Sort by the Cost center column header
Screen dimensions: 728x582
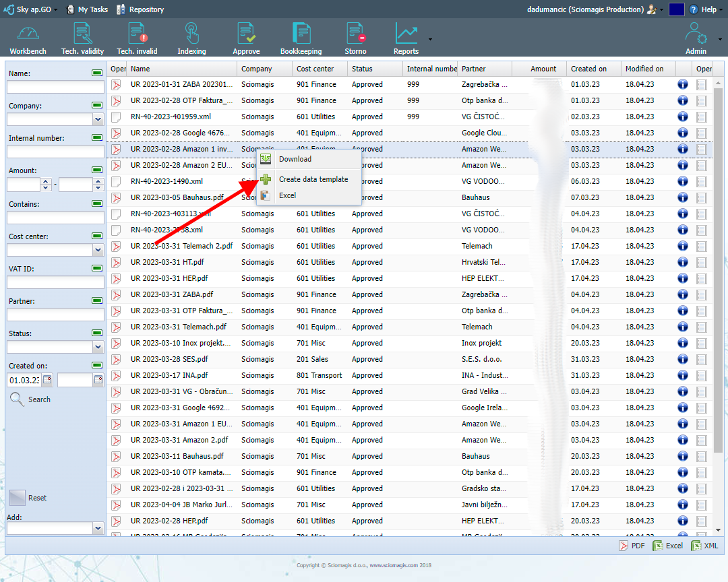(320, 69)
